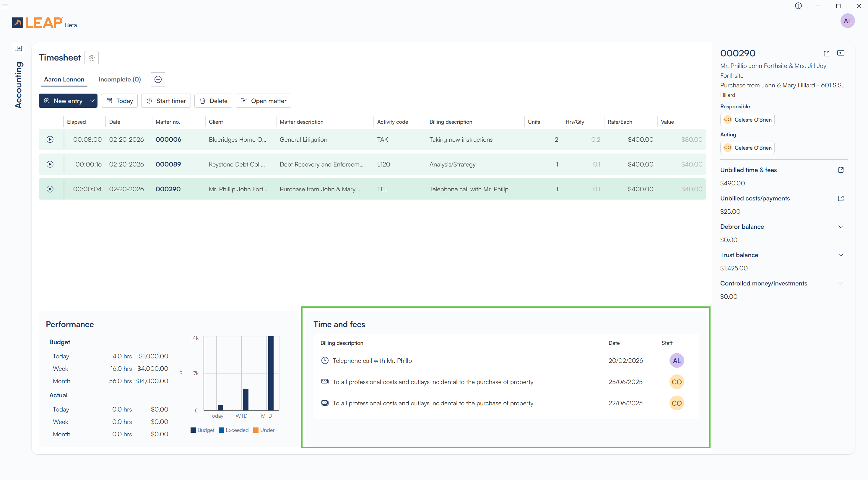Open the help question mark icon
This screenshot has width=868, height=480.
click(798, 6)
